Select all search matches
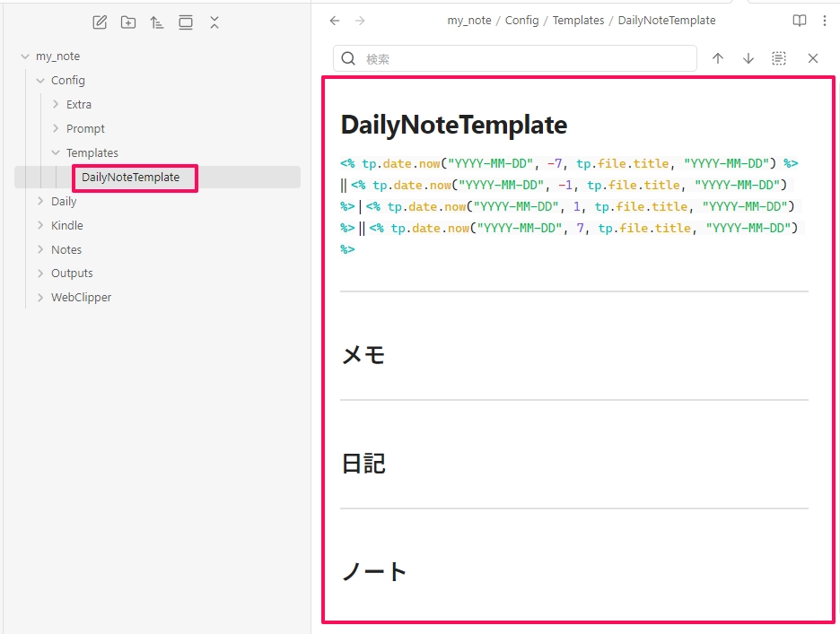The height and width of the screenshot is (634, 840). click(779, 58)
